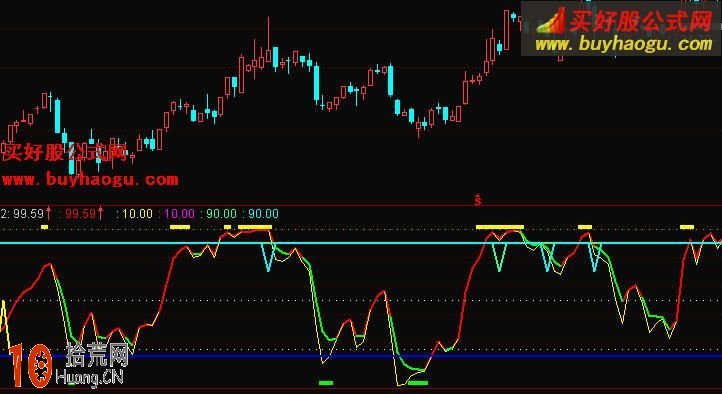Click the rightmost yellow signal bar
Viewport: 722px width, 394px height.
[687, 227]
